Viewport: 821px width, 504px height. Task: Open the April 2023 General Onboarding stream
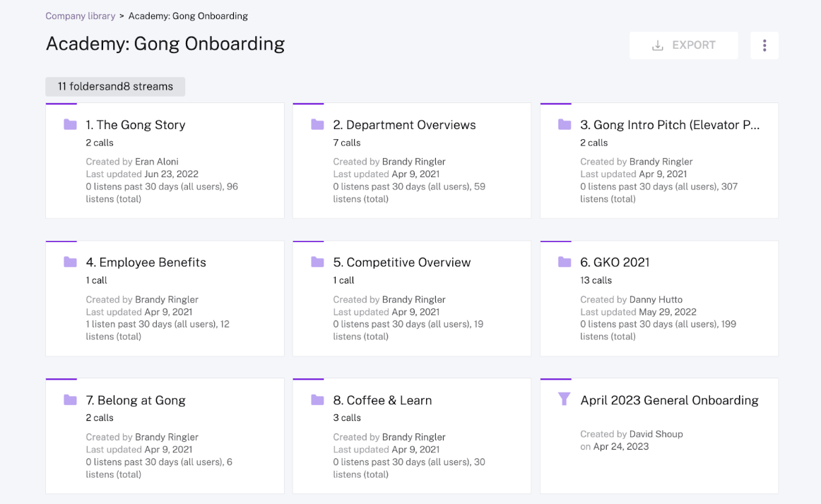point(669,400)
